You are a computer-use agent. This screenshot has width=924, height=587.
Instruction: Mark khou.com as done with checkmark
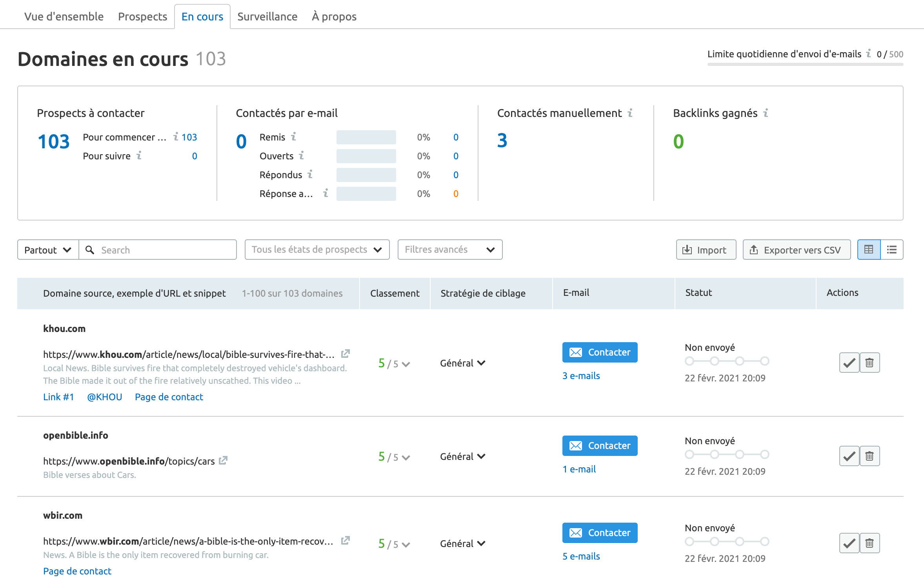click(x=849, y=363)
